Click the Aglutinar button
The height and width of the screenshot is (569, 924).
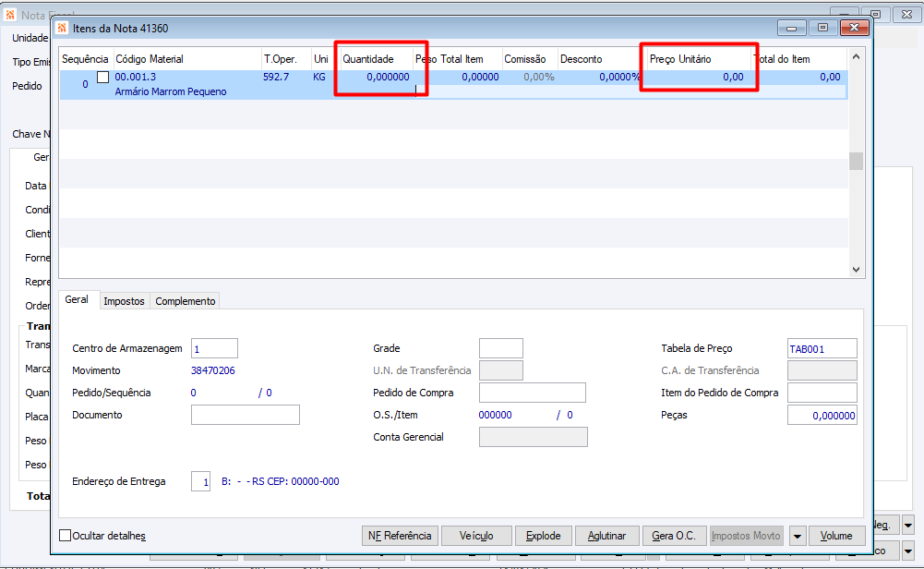click(x=606, y=536)
